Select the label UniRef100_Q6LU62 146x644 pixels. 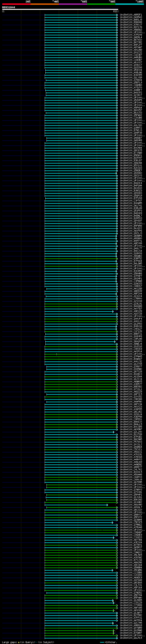tap(131, 412)
